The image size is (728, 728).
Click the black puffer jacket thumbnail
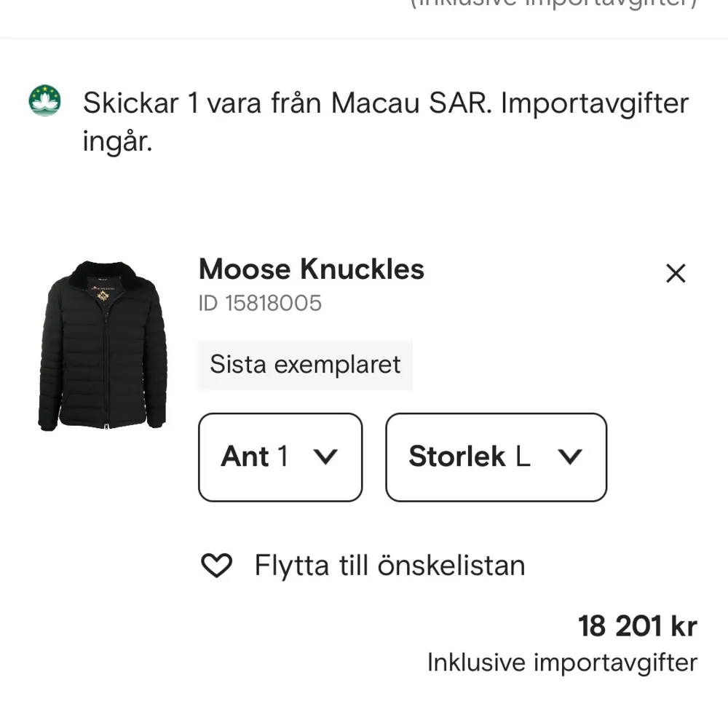click(102, 342)
